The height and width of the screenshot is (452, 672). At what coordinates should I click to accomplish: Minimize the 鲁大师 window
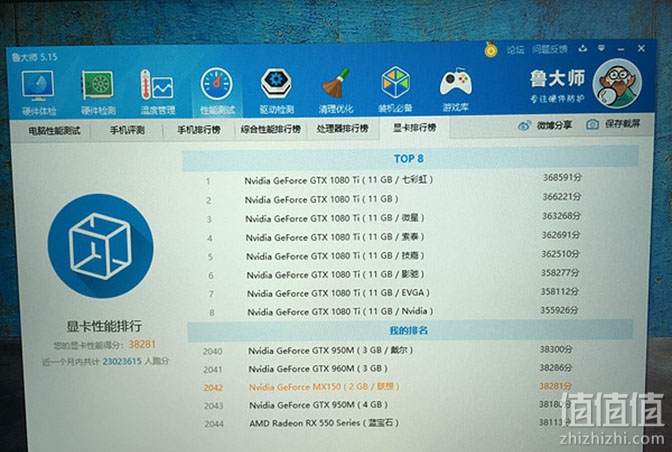coord(621,48)
